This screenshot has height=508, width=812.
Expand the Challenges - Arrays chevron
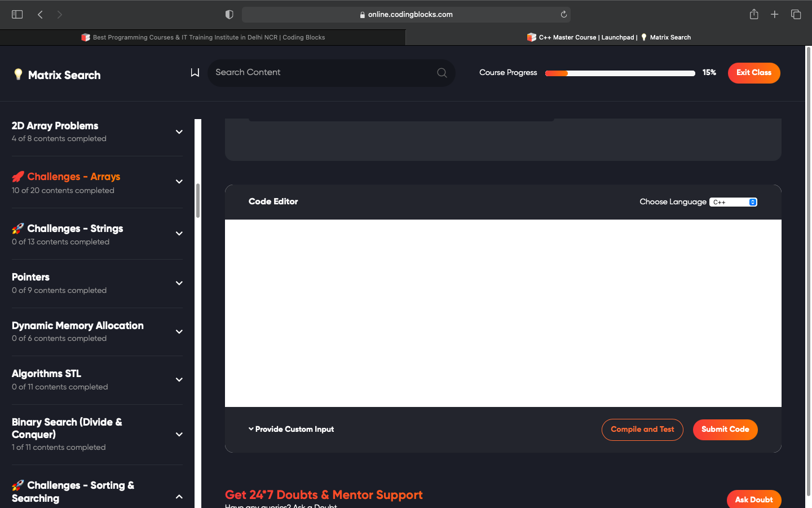179,182
